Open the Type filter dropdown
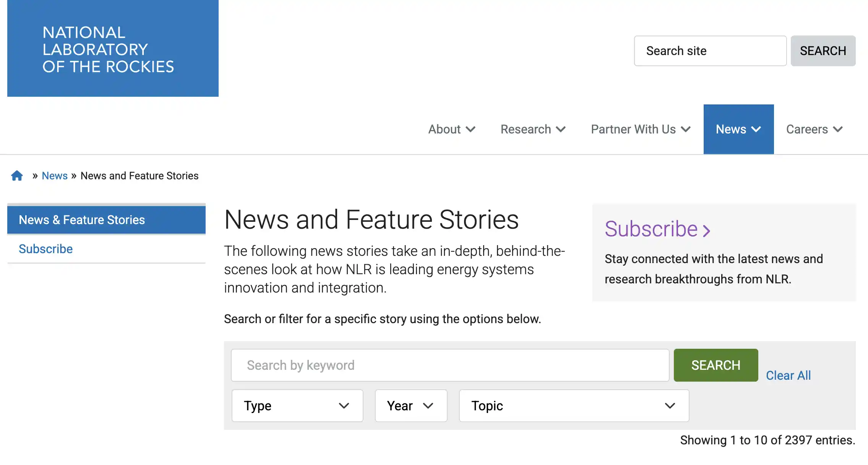The height and width of the screenshot is (465, 868). [x=297, y=406]
